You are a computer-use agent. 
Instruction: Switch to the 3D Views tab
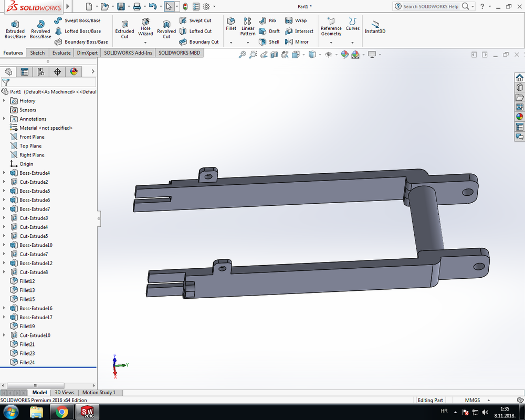tap(64, 393)
